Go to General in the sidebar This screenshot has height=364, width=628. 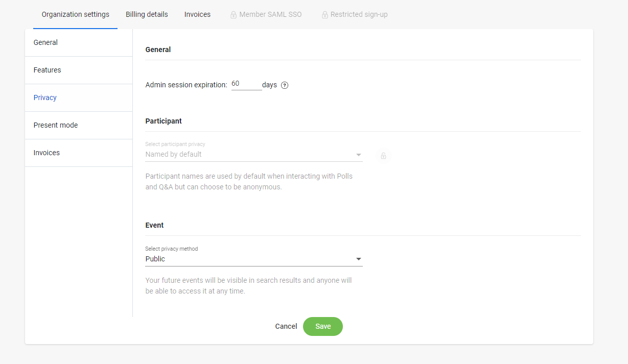79,43
